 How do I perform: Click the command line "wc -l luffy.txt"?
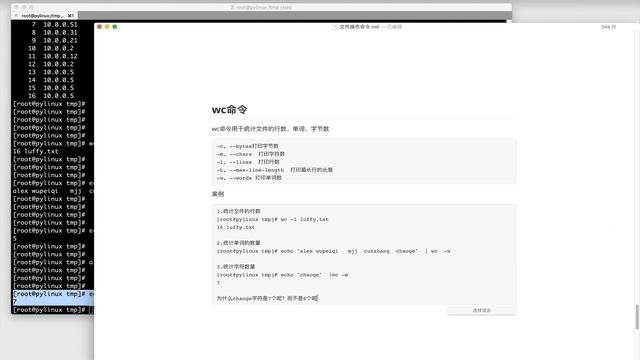click(x=272, y=219)
